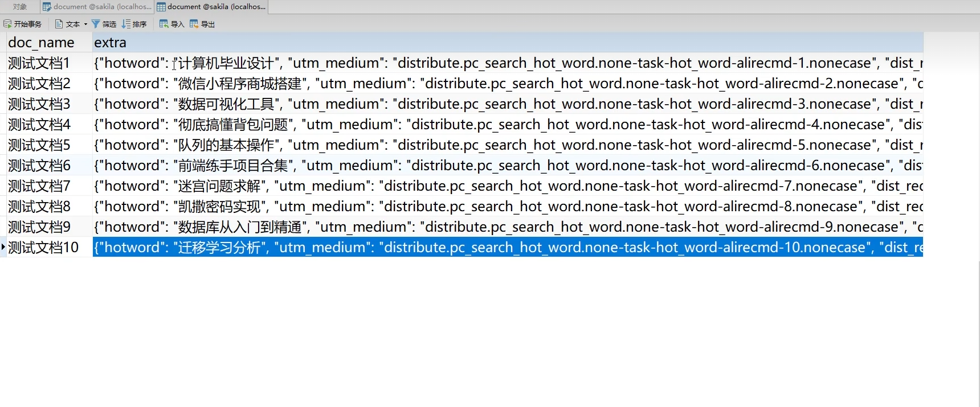Click the 开始事务 begin transaction button

(23, 24)
